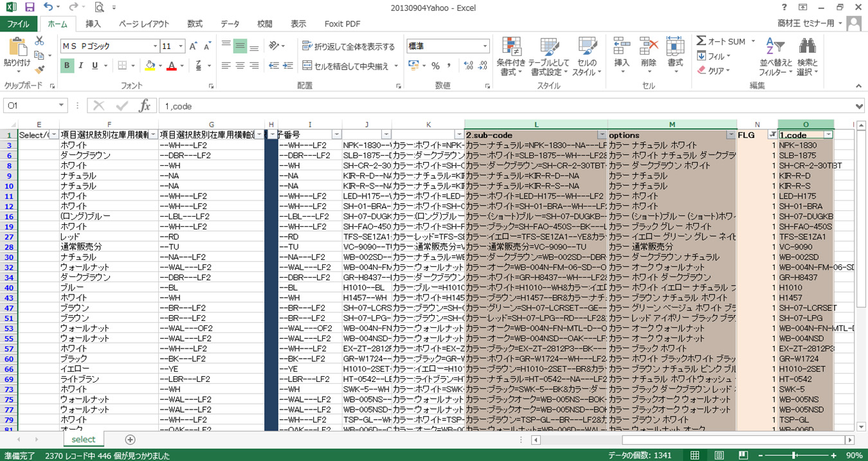Open the active filter button on the FLG column
Screen dimensions: 868x461
coord(772,135)
